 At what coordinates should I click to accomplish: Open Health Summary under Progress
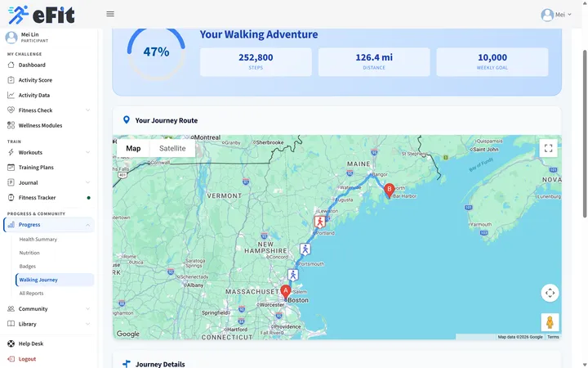38,239
